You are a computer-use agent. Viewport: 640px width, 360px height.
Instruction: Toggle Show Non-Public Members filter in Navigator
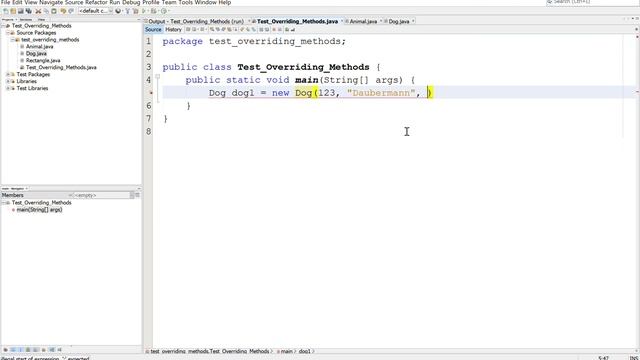pyautogui.click(x=28, y=350)
